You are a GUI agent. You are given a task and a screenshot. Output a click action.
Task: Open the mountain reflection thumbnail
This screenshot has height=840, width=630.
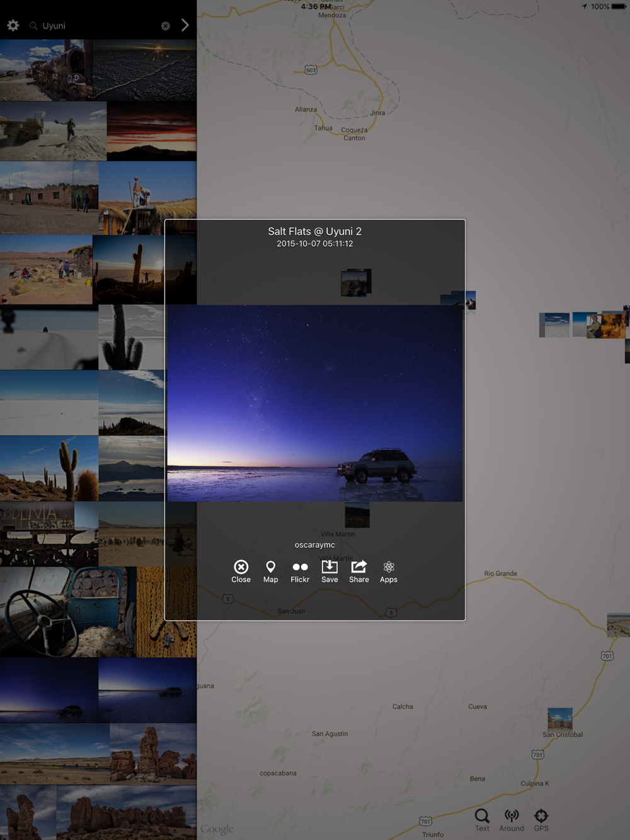click(132, 468)
